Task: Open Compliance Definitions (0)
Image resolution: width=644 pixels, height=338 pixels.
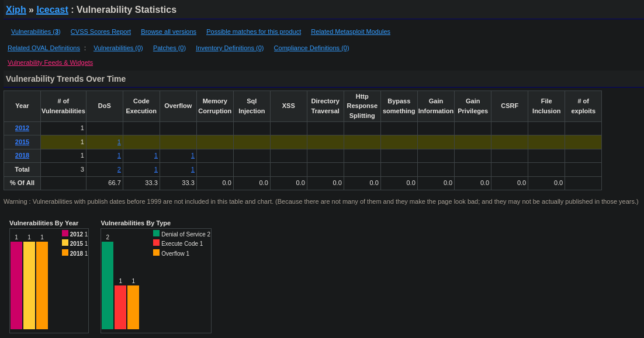Action: tap(311, 48)
